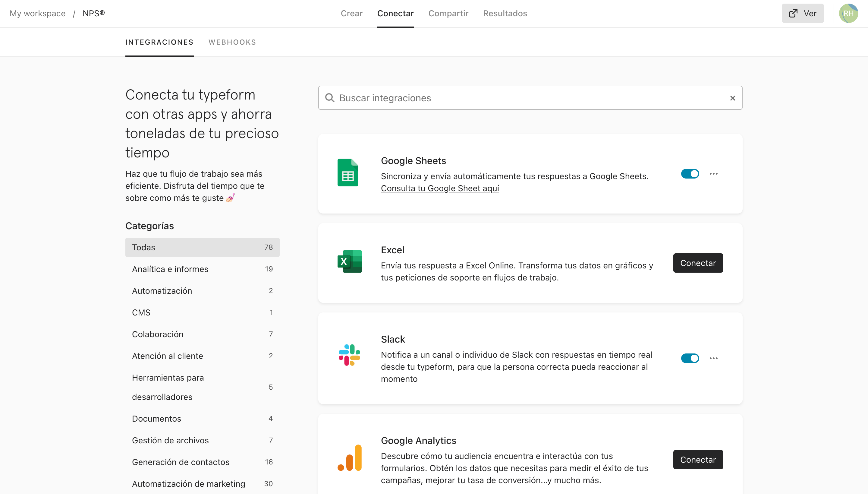The width and height of the screenshot is (868, 494).
Task: Switch to the Webhooks sub-tab
Action: click(x=232, y=43)
